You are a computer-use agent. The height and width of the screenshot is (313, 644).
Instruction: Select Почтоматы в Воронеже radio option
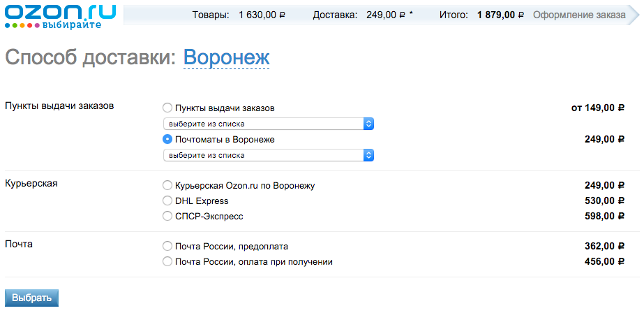click(x=167, y=140)
